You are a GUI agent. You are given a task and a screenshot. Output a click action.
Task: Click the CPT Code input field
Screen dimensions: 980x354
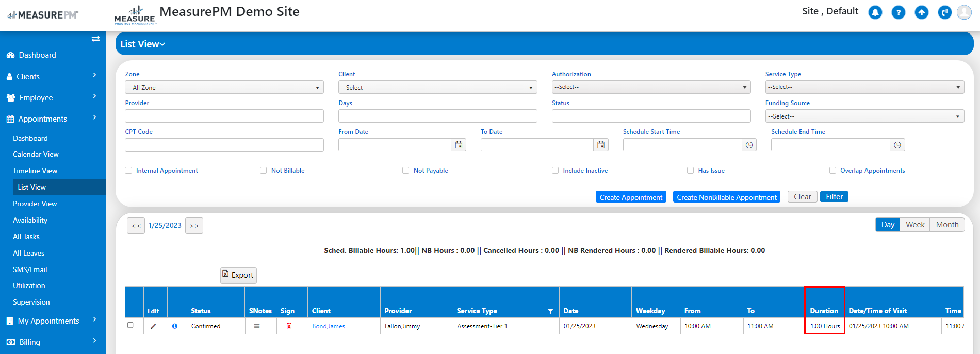coord(224,145)
